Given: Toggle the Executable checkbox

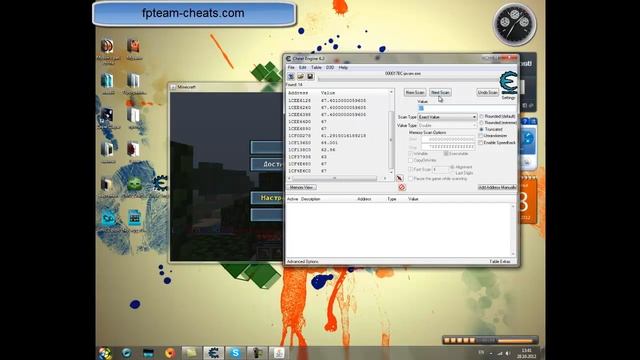Looking at the screenshot, I should pos(446,154).
